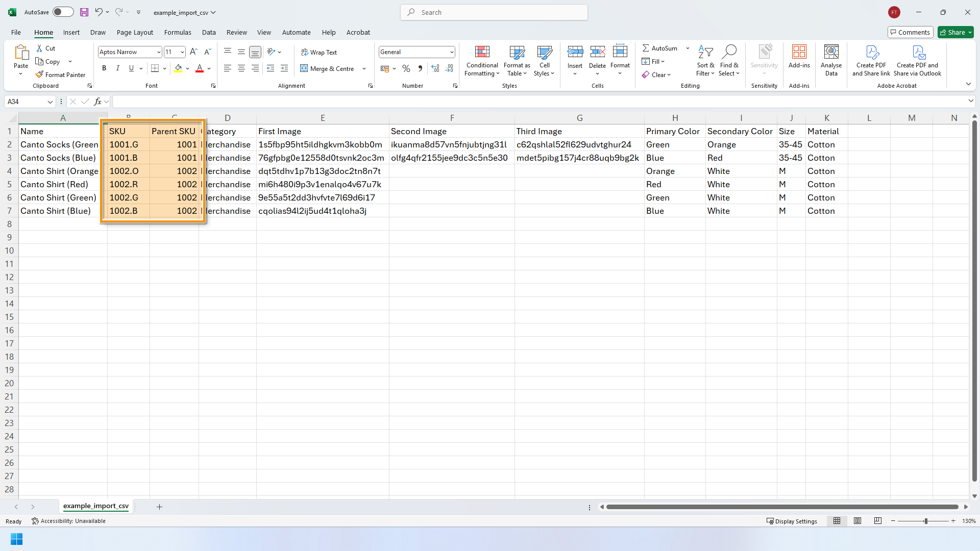Click the zoom slider handle
Viewport: 980px width, 551px height.
(x=925, y=521)
